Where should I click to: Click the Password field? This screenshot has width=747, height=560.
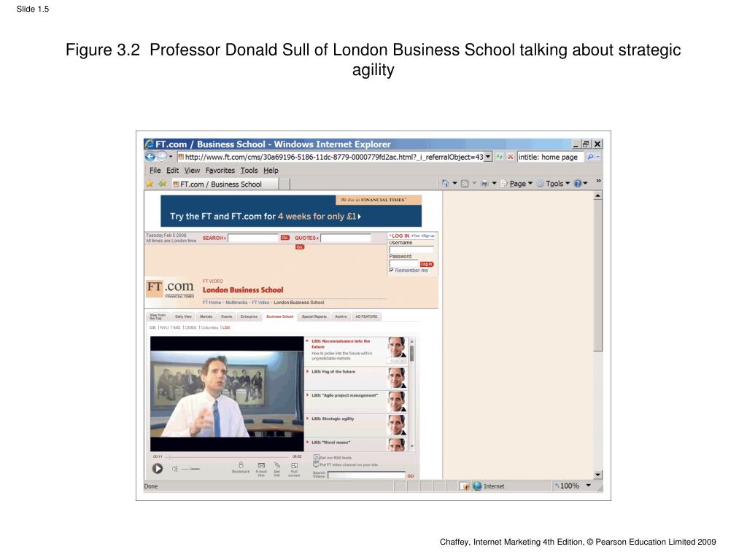(403, 263)
